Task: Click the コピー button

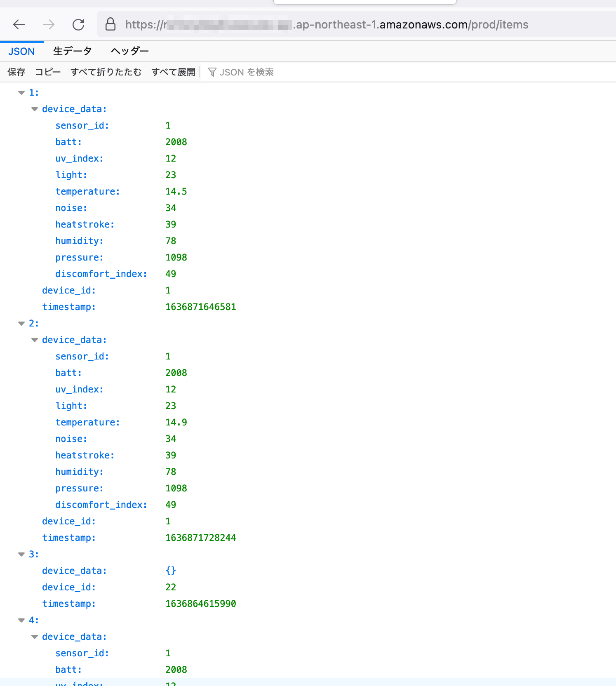Action: 48,72
